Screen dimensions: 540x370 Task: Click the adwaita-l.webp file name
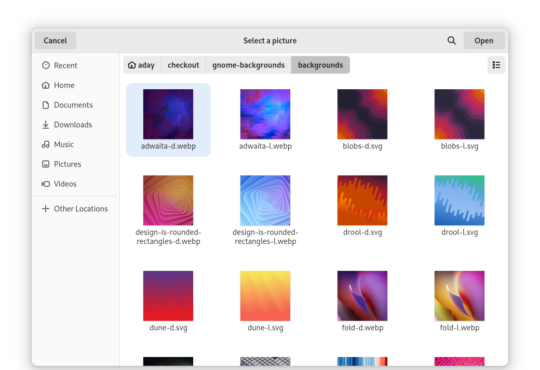[265, 146]
